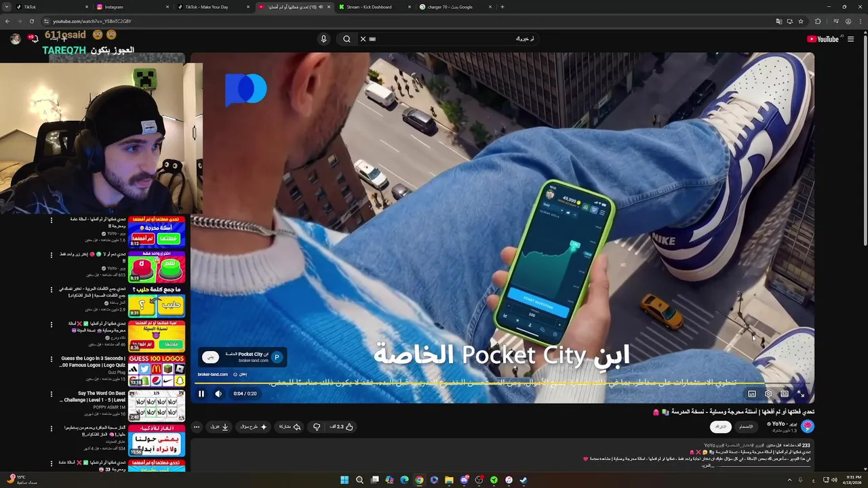Clear the YouTube search box
The image size is (868, 488).
(x=363, y=39)
